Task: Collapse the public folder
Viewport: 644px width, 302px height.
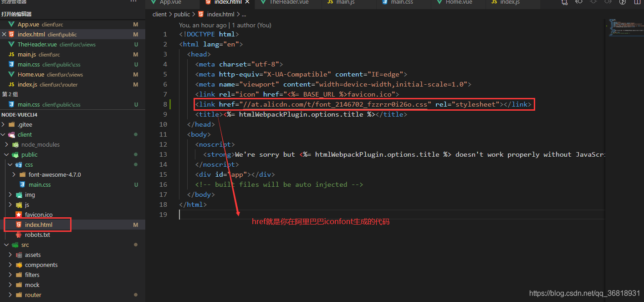Action: 73,154
